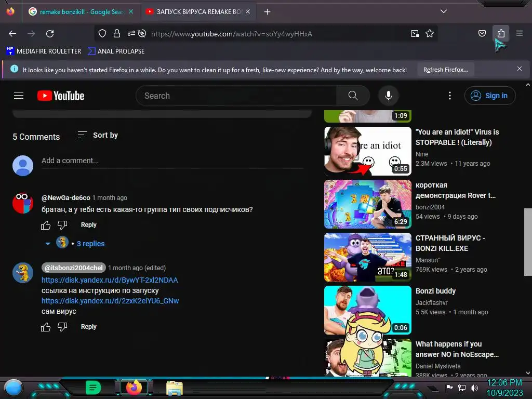This screenshot has width=532, height=399.
Task: Dismiss the Firefox refresh notification bar
Action: pyautogui.click(x=520, y=69)
